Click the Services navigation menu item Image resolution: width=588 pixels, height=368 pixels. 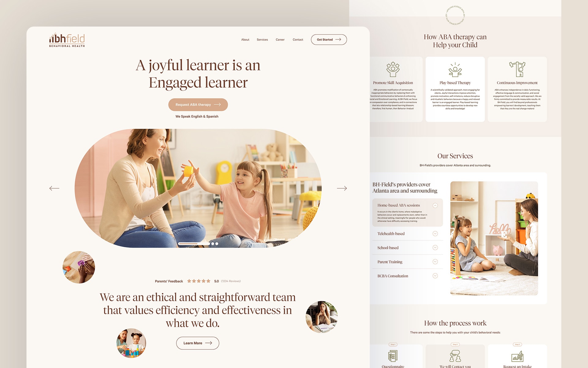tap(262, 40)
